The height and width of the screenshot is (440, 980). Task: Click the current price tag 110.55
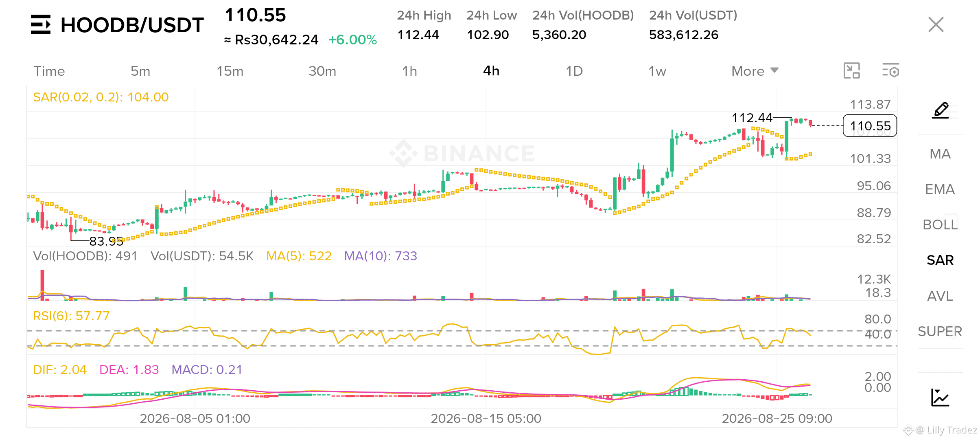point(870,126)
